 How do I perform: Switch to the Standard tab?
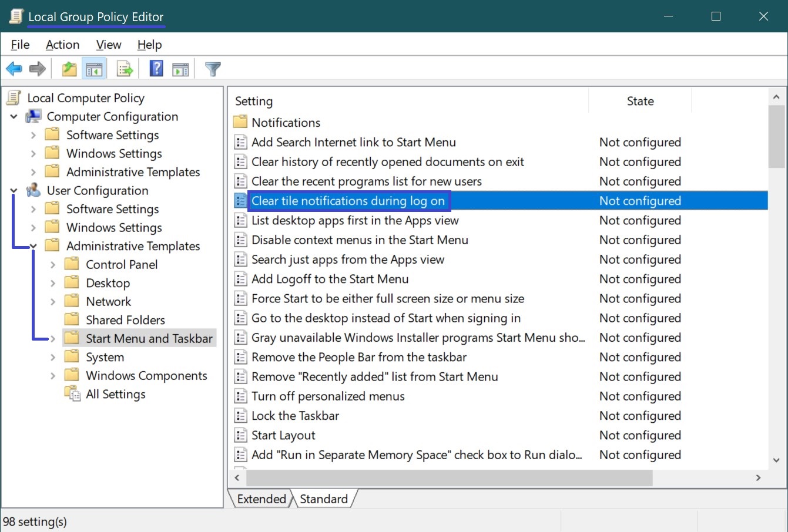[324, 499]
